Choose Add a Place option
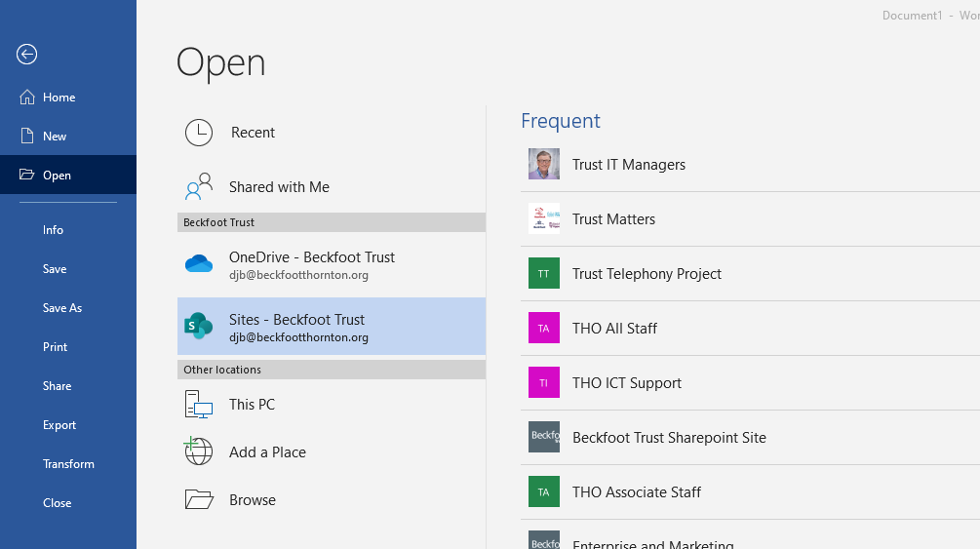Image resolution: width=980 pixels, height=549 pixels. [x=332, y=451]
